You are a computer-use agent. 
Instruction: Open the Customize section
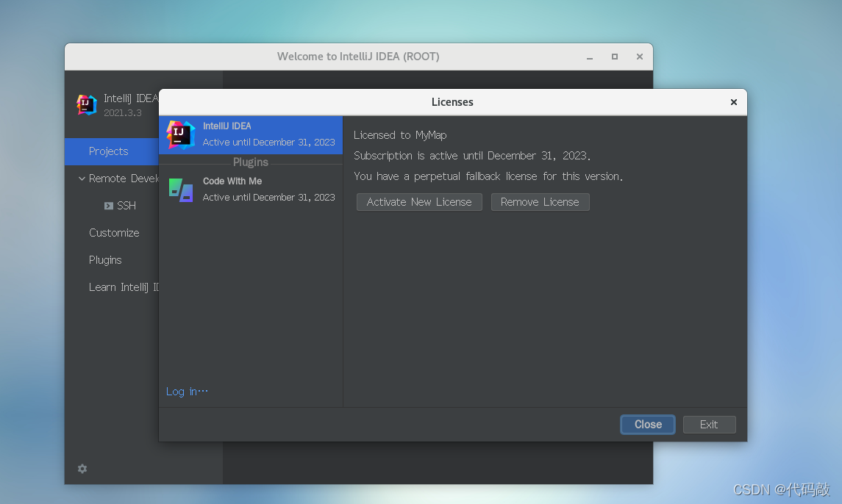click(114, 233)
